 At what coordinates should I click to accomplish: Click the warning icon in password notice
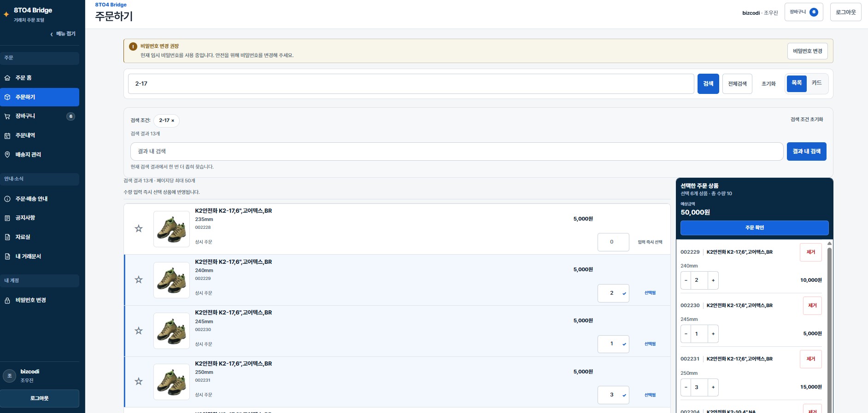tap(133, 47)
